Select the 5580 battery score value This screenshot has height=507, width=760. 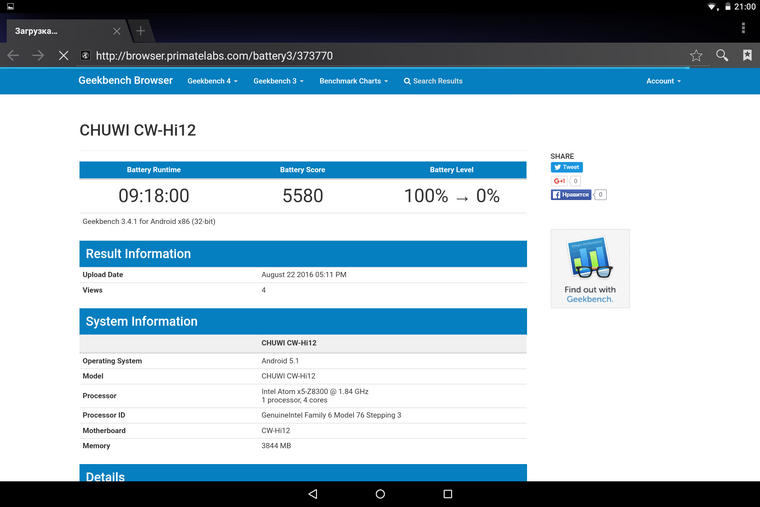click(x=302, y=196)
